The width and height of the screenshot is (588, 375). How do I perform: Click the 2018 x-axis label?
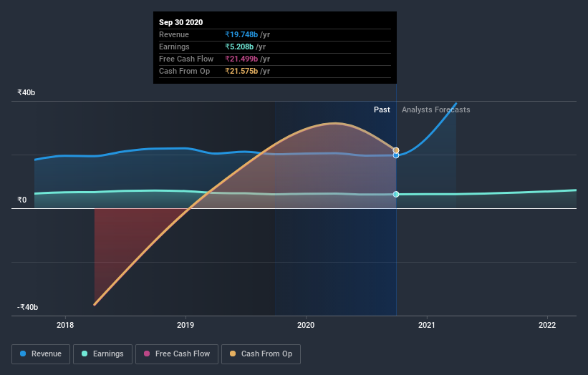point(65,325)
